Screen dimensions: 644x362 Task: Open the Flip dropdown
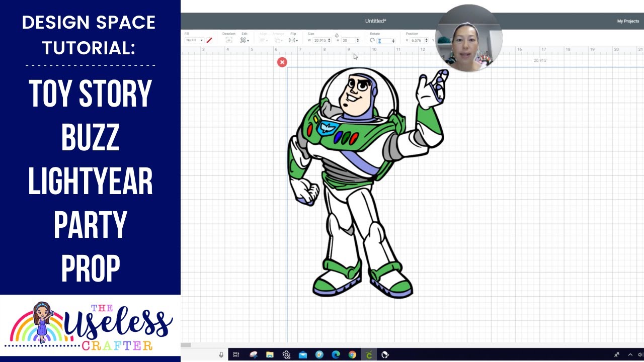293,40
